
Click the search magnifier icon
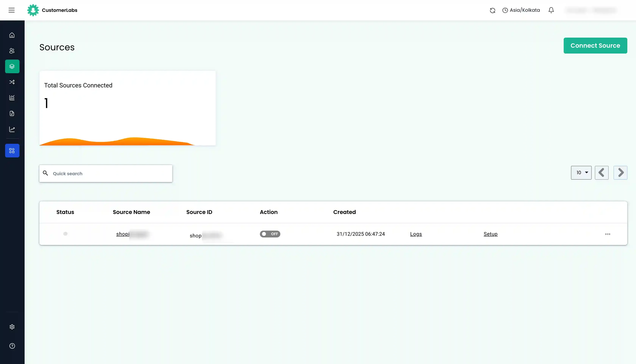[45, 173]
